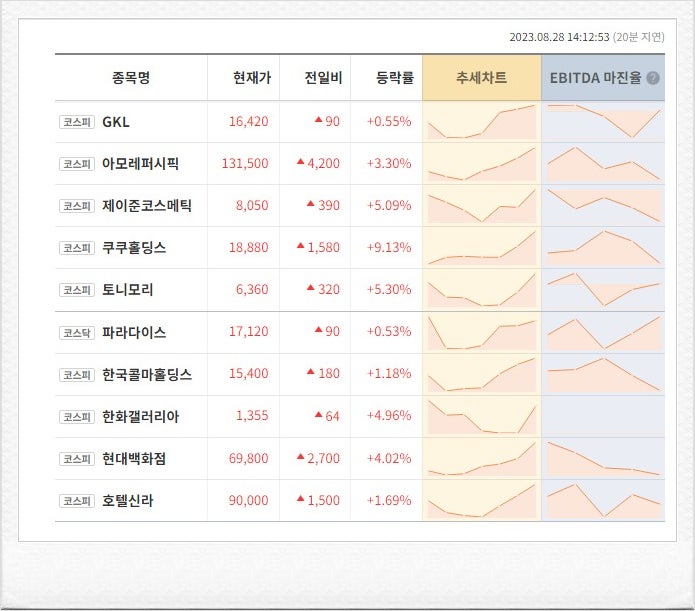This screenshot has height=611, width=695.
Task: Click the 현대백화점 EBITDA margin chart
Action: [x=604, y=458]
